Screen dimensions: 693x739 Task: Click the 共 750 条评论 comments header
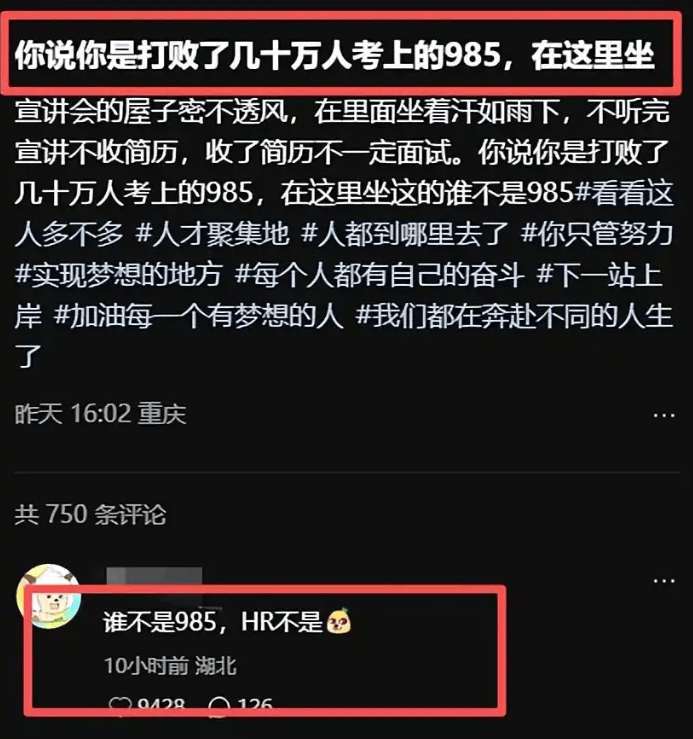tap(90, 514)
